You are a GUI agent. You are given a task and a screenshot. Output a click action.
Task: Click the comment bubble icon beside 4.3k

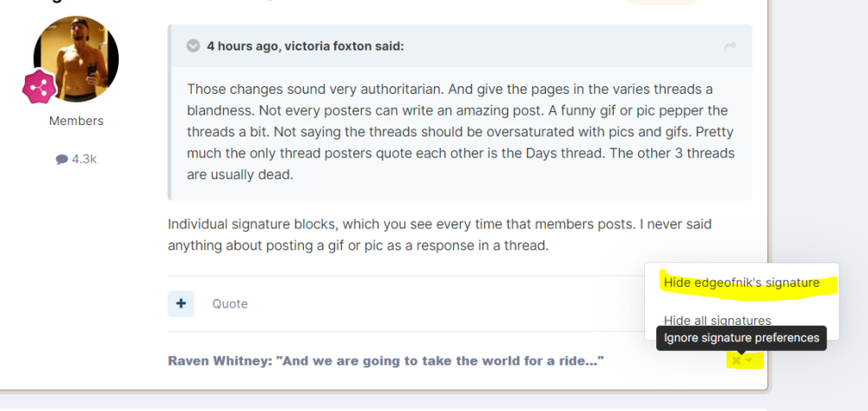coord(62,159)
